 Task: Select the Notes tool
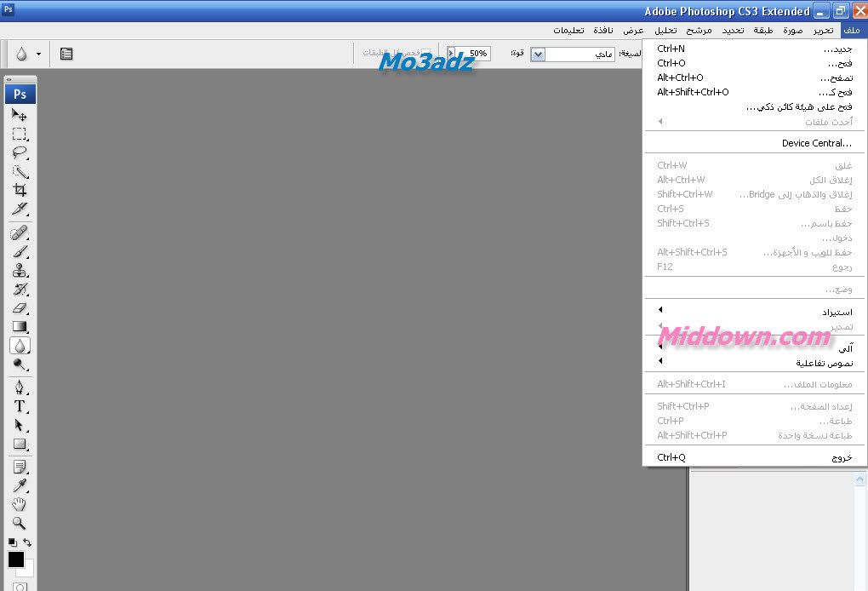(x=20, y=467)
